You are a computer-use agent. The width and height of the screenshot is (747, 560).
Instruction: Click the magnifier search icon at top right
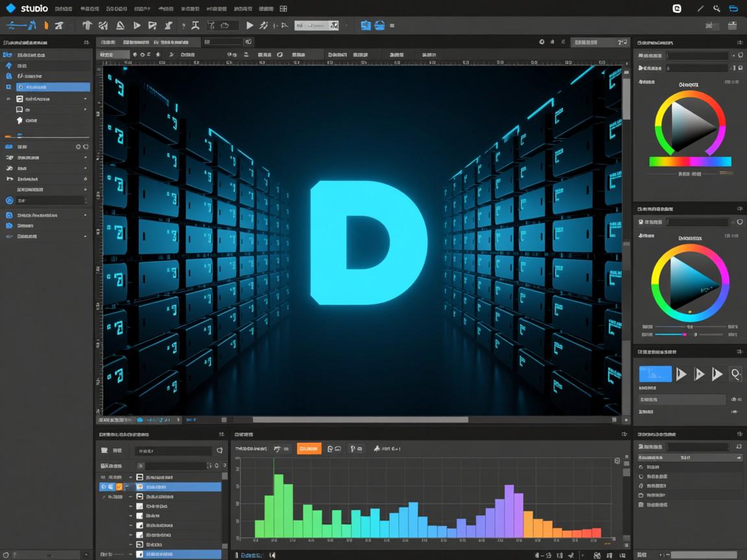click(717, 8)
